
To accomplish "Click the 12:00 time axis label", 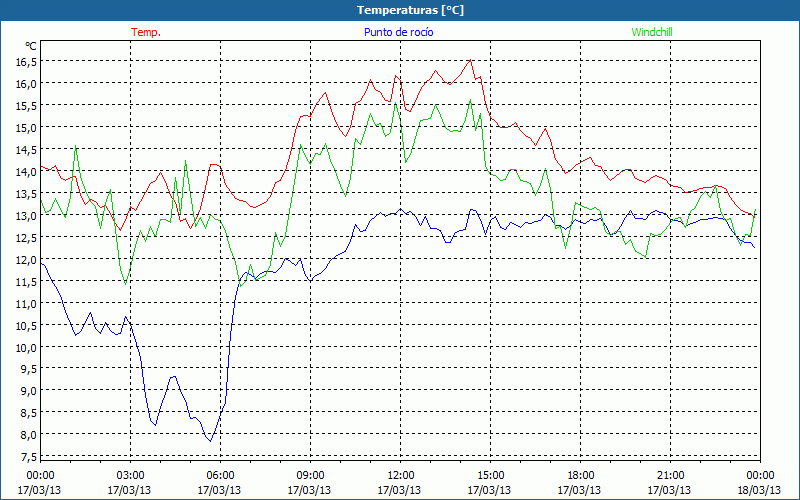I will click(401, 476).
